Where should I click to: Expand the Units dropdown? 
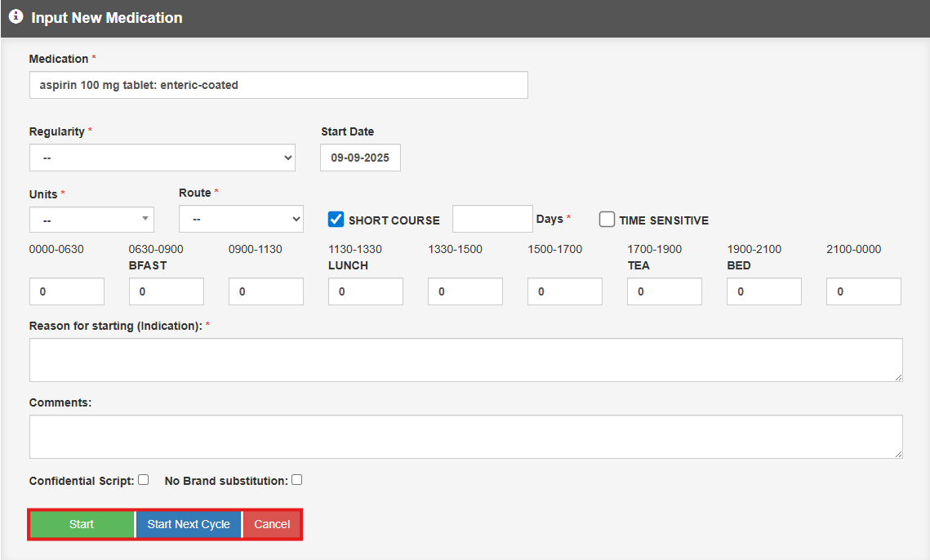point(91,220)
